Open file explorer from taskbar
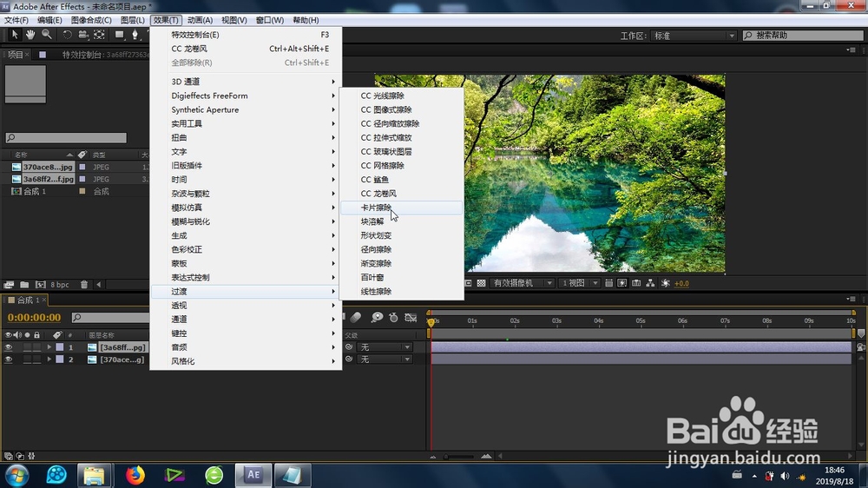This screenshot has width=868, height=488. pyautogui.click(x=94, y=475)
